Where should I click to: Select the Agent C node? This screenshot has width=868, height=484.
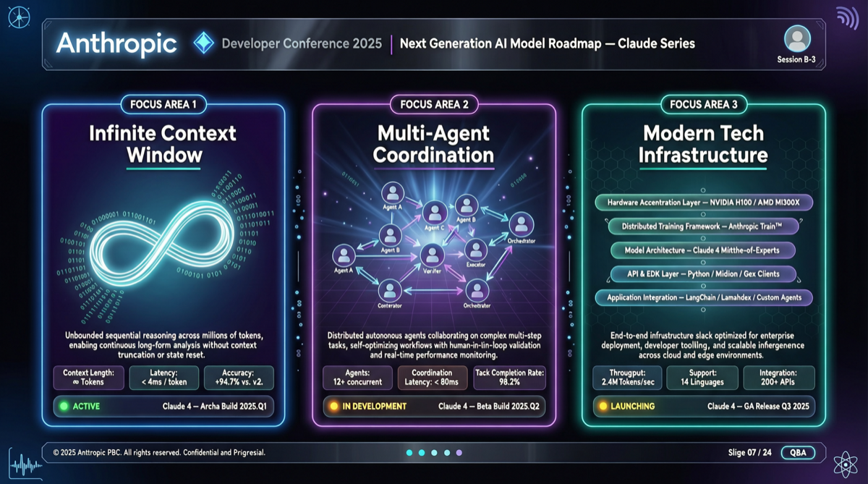tap(435, 213)
